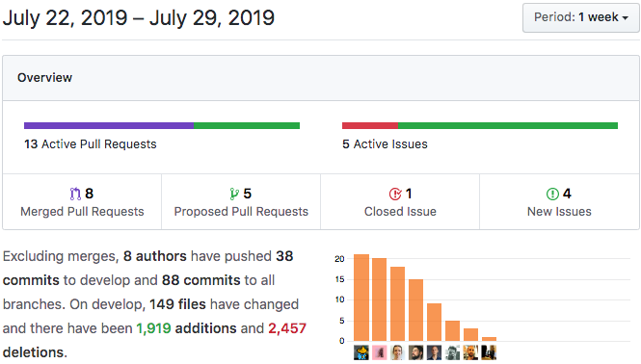Select the pink background avatar

(380, 352)
